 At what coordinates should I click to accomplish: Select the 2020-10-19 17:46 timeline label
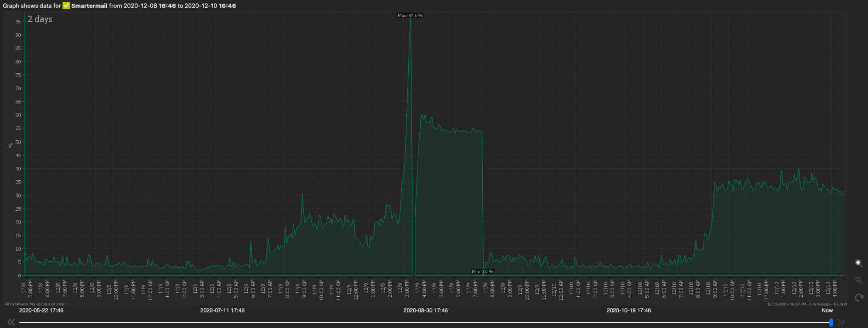click(628, 311)
